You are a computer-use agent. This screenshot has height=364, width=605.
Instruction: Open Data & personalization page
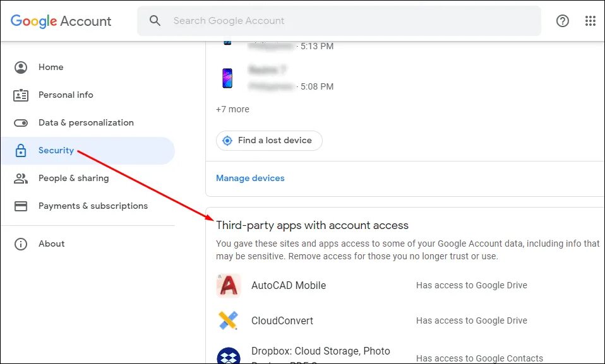[x=86, y=123]
